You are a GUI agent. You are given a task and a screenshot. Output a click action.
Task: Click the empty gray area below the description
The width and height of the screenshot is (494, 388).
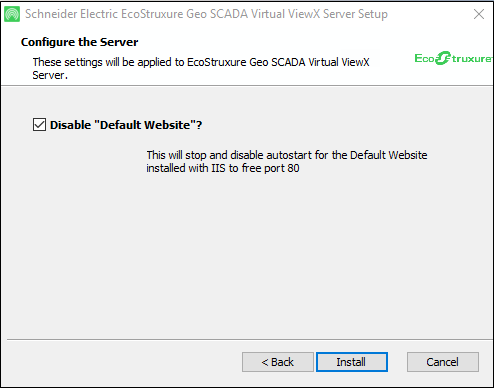pos(247,253)
